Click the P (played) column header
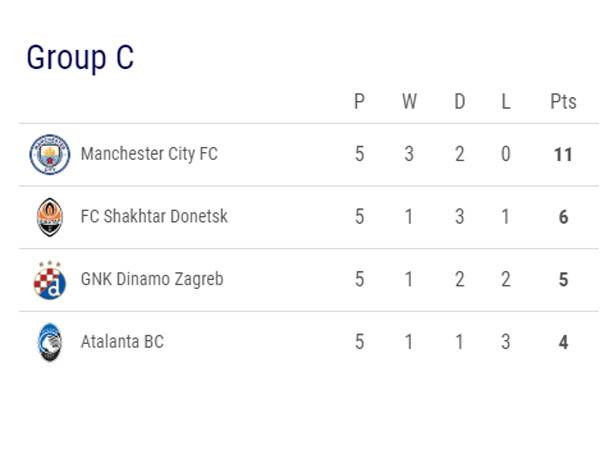The image size is (600, 450). click(x=359, y=101)
